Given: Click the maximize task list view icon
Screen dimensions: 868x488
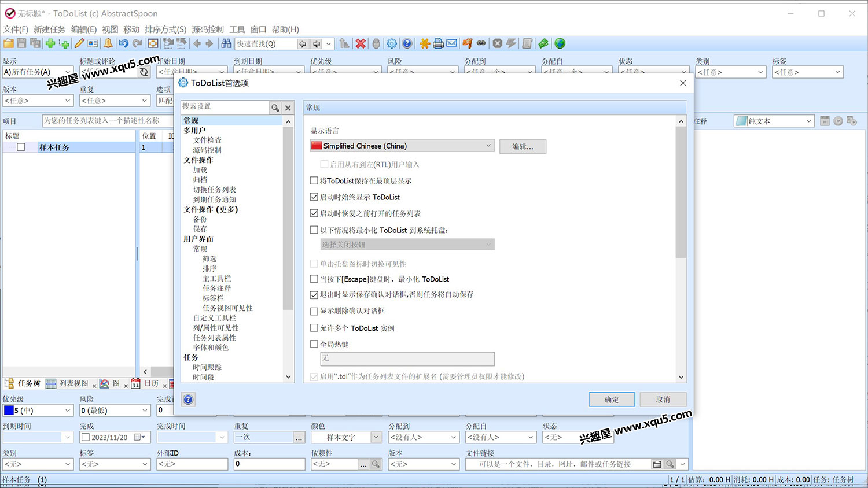Looking at the screenshot, I should (153, 43).
